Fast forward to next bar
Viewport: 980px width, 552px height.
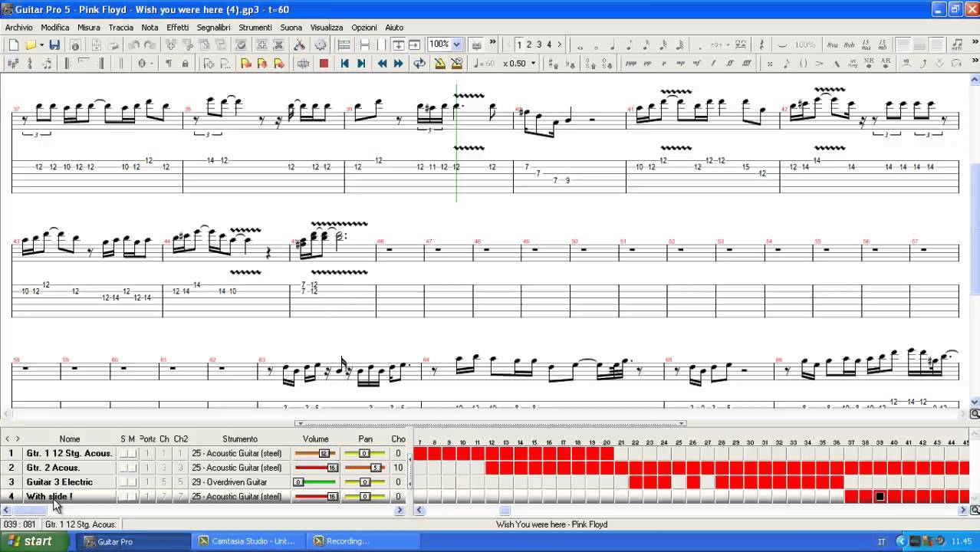pos(398,64)
